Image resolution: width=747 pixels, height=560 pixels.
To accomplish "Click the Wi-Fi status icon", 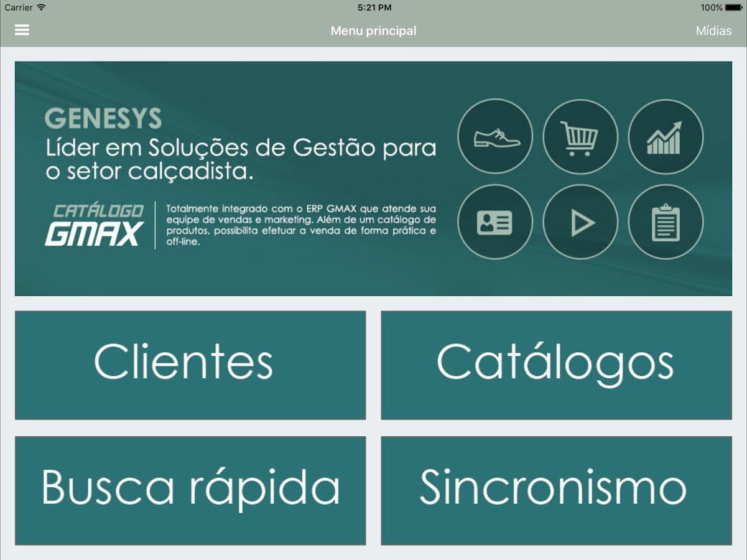I will [42, 7].
